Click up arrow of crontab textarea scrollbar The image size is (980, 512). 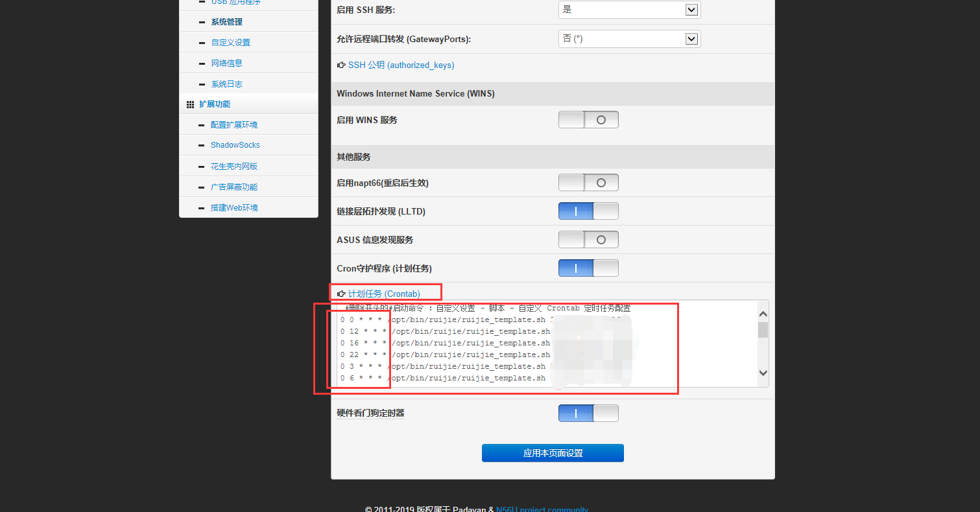pos(763,314)
